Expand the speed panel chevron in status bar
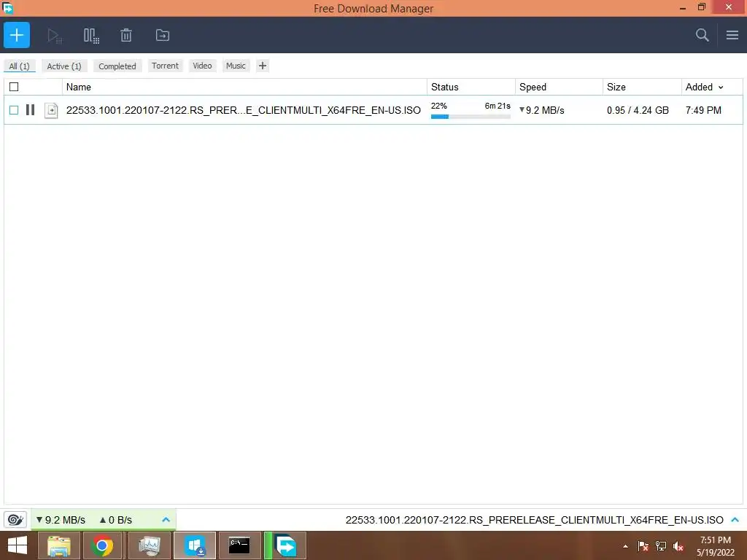 pos(166,519)
